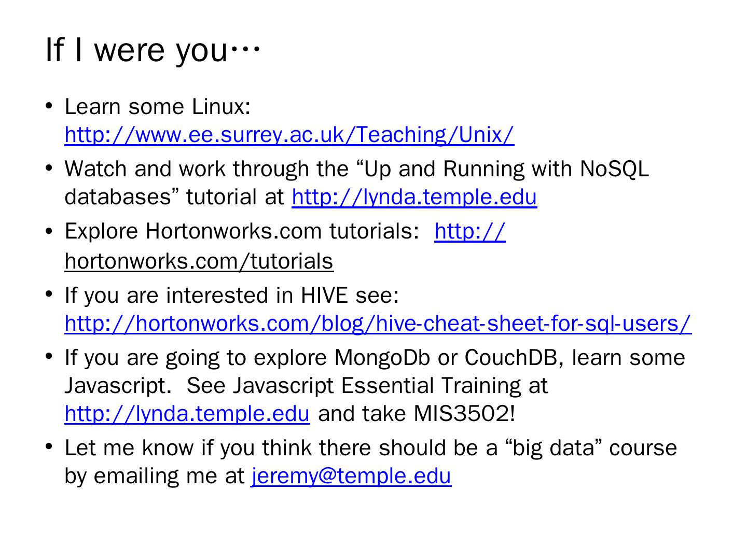Click the underlined "hortonworks.com/tutorials" text

199,261
